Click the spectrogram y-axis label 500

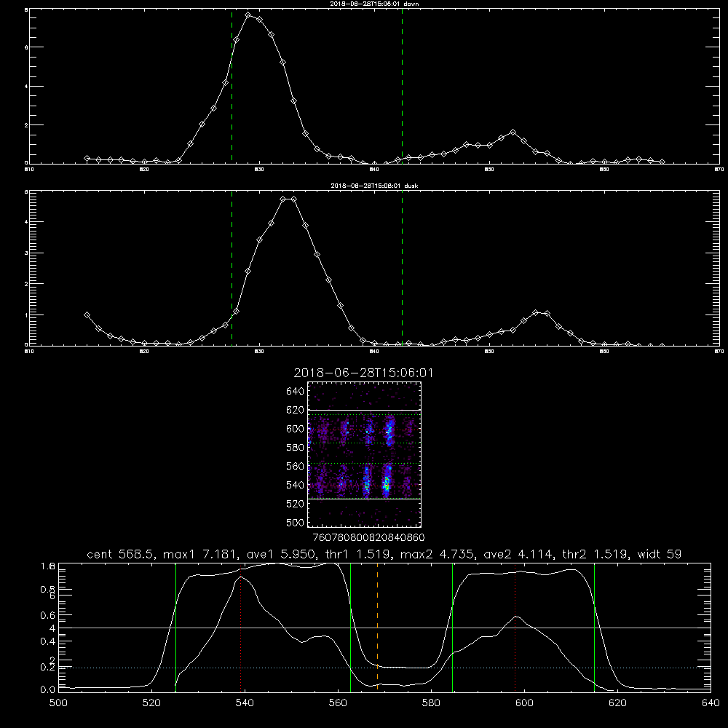(x=296, y=522)
